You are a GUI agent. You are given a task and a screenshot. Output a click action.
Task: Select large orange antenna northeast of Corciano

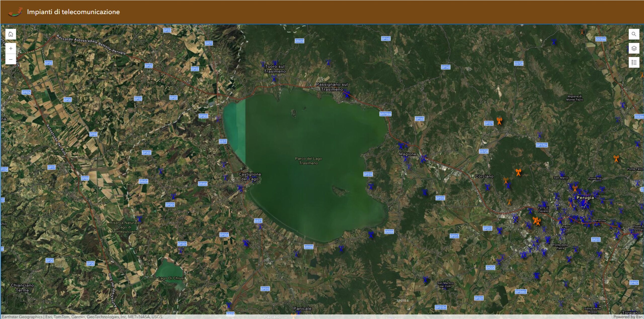[x=518, y=172]
